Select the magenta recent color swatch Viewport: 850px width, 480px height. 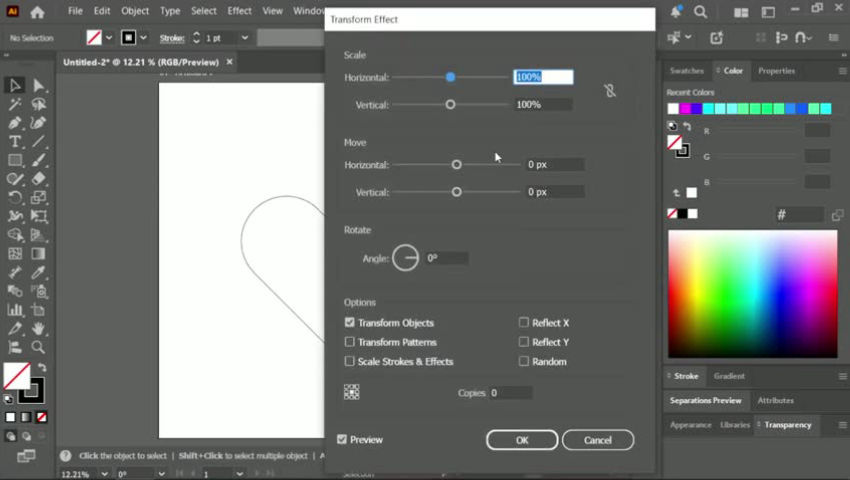685,108
